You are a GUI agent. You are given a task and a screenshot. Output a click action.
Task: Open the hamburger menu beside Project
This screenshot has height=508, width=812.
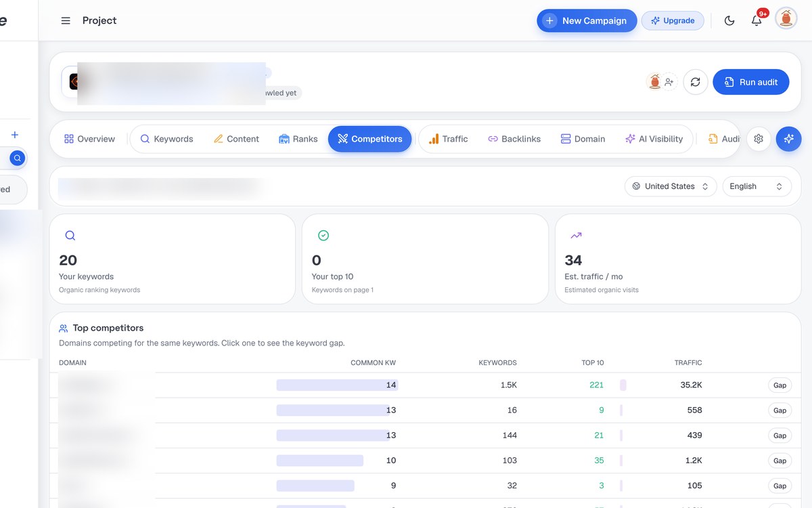(66, 20)
